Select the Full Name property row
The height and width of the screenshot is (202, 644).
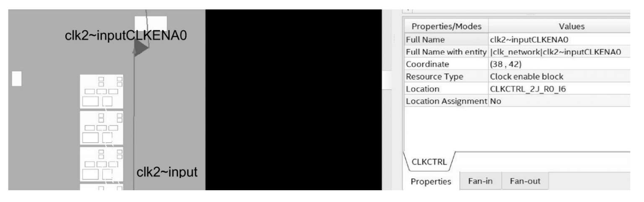click(517, 40)
